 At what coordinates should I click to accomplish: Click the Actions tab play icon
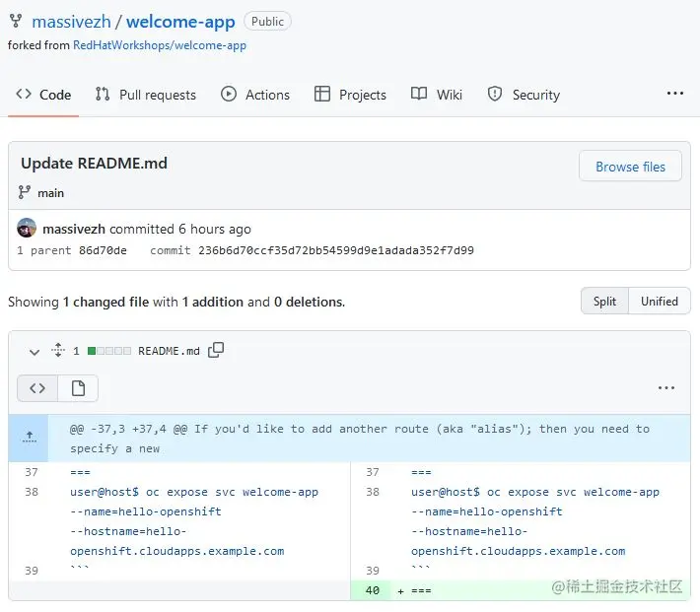(x=229, y=95)
